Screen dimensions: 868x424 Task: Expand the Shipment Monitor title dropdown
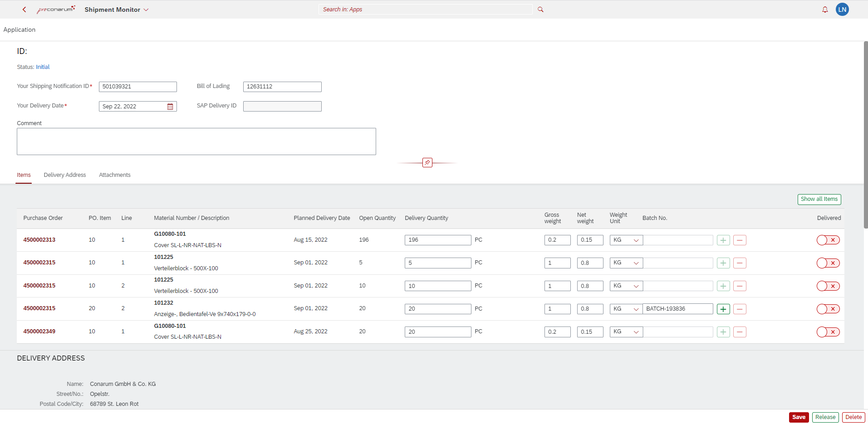(x=146, y=10)
